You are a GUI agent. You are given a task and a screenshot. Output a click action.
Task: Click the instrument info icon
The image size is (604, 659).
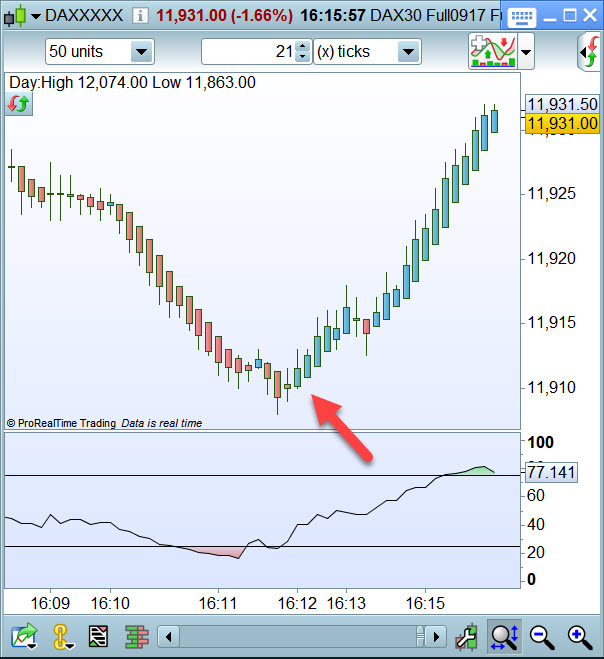point(140,16)
